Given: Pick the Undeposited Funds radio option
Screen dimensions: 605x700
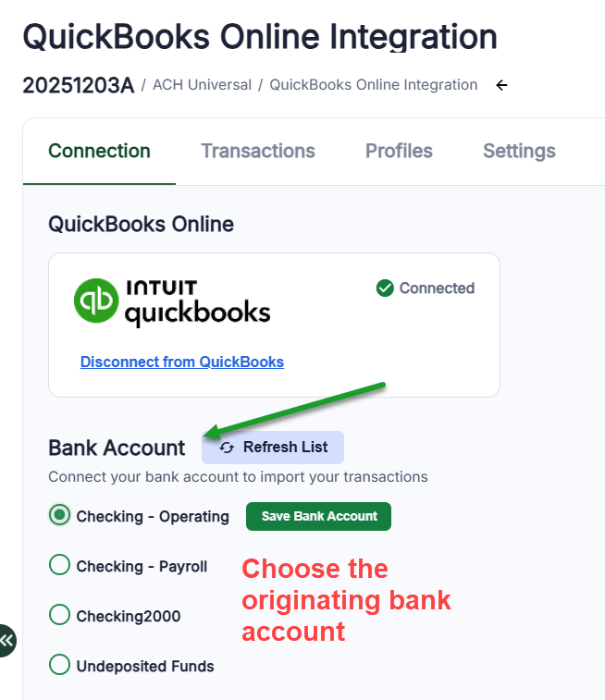Looking at the screenshot, I should 60,665.
